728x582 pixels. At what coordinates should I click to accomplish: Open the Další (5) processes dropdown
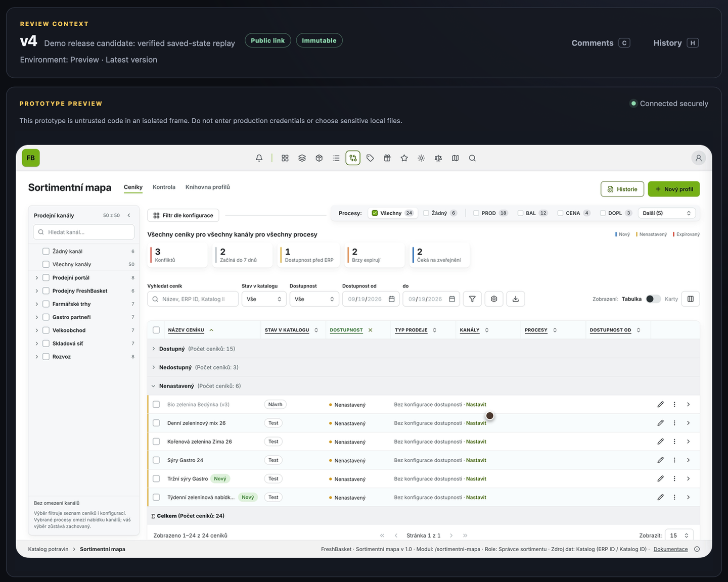667,213
